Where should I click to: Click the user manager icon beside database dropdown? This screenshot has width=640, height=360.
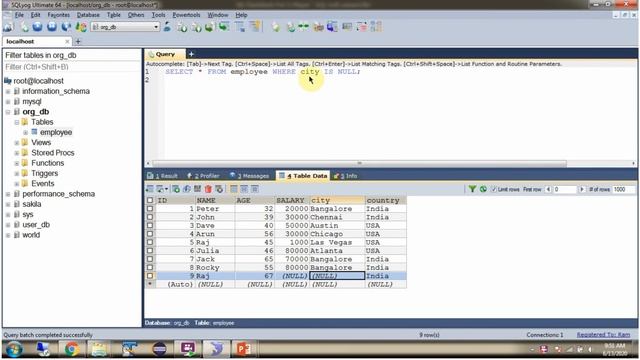(167, 27)
